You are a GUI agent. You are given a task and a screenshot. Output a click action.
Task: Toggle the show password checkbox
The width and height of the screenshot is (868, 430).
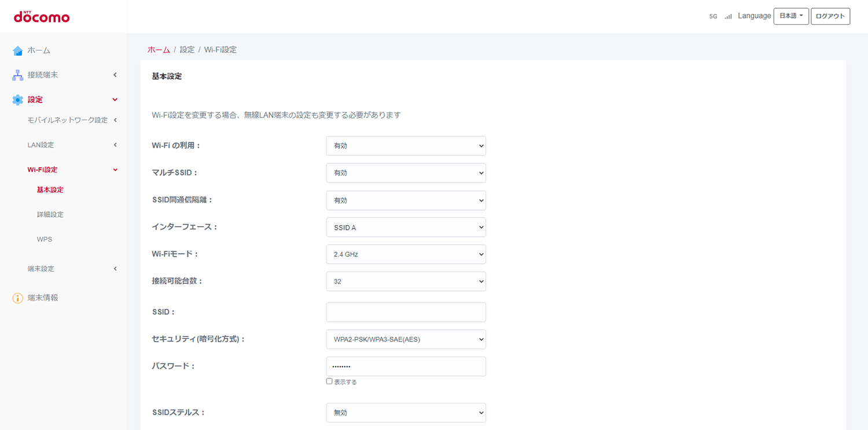pos(329,381)
